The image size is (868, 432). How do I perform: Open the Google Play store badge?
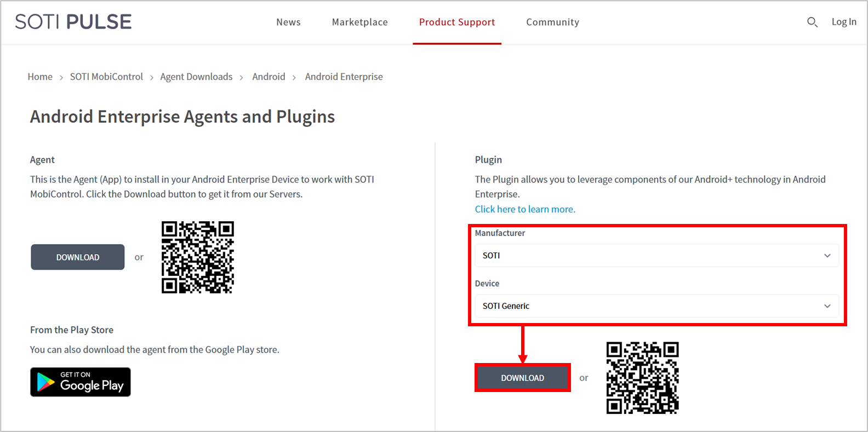pyautogui.click(x=81, y=382)
